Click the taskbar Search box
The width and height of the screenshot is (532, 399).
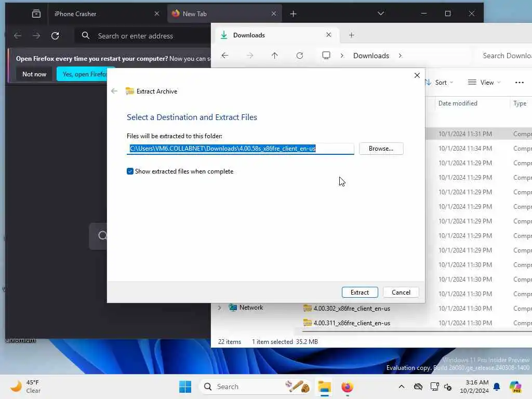(256, 387)
